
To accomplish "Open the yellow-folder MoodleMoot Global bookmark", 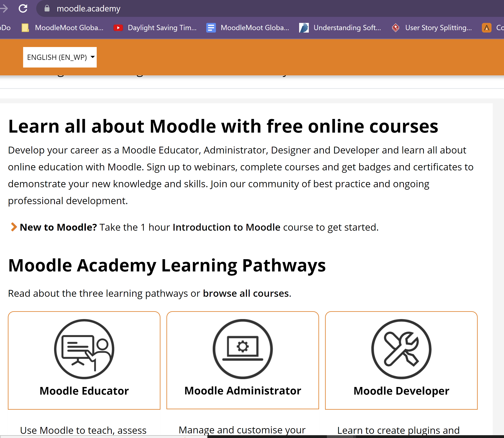I will (x=62, y=28).
